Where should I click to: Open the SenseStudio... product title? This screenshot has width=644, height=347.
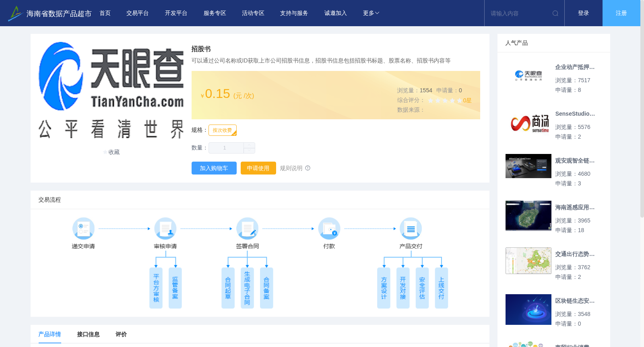[575, 114]
